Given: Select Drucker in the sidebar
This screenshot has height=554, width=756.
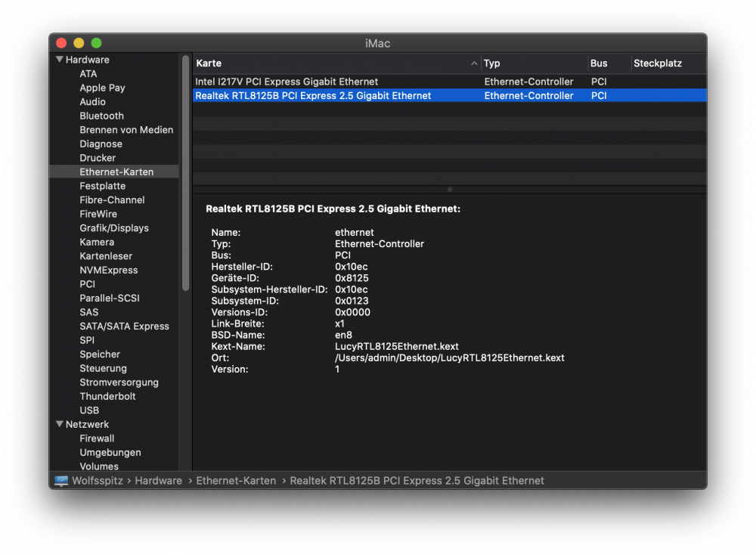Looking at the screenshot, I should coord(98,158).
